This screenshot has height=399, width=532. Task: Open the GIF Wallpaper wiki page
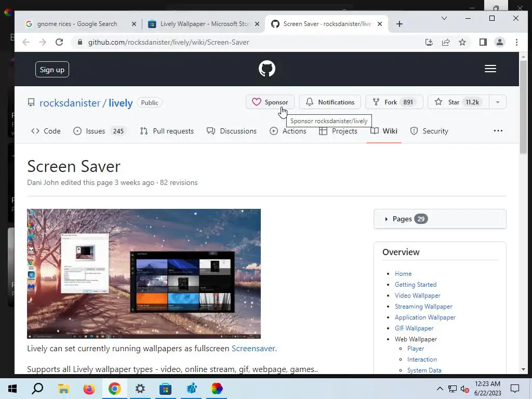[414, 328]
